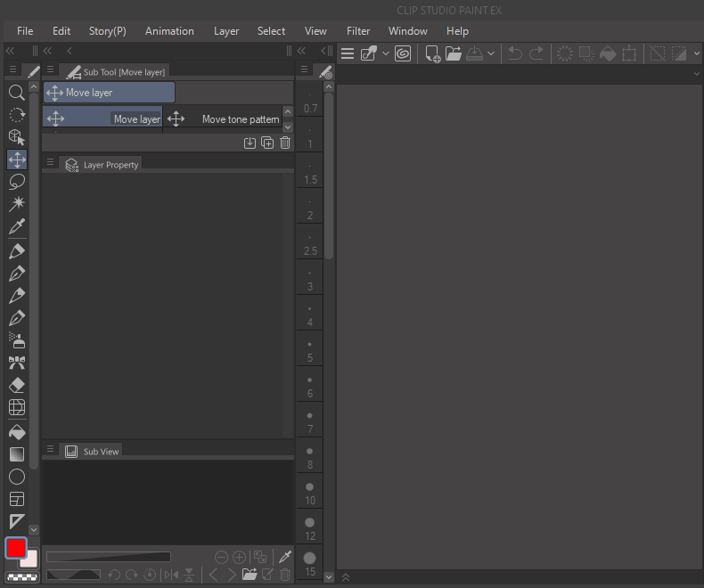
Task: Select the Operation 3D object tool
Action: (x=16, y=136)
